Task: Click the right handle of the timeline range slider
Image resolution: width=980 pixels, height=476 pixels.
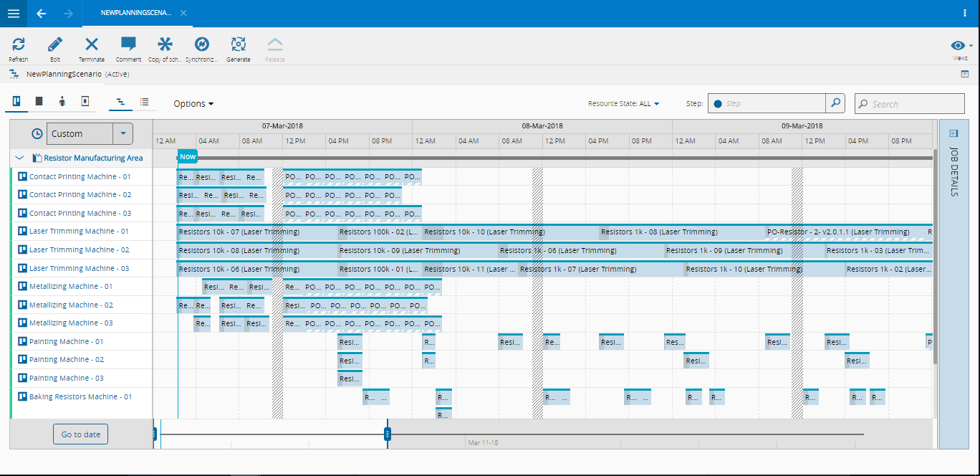Action: [x=388, y=434]
